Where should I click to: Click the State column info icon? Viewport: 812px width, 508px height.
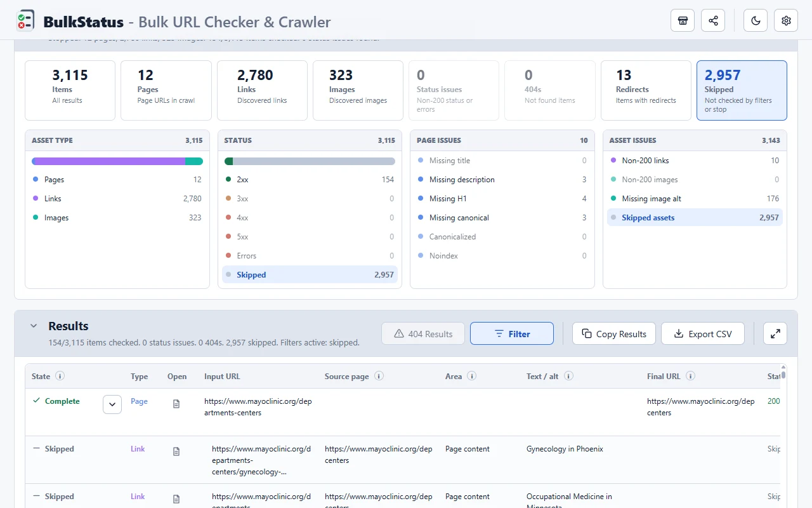pyautogui.click(x=60, y=376)
